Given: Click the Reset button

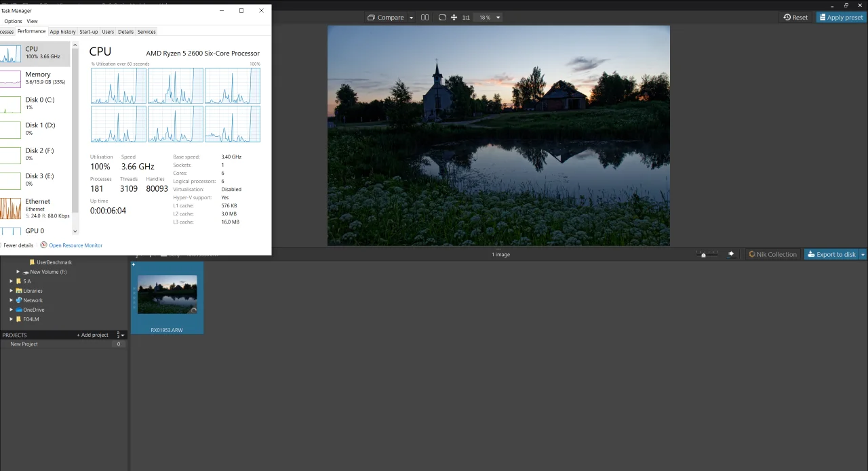Looking at the screenshot, I should click(x=795, y=18).
